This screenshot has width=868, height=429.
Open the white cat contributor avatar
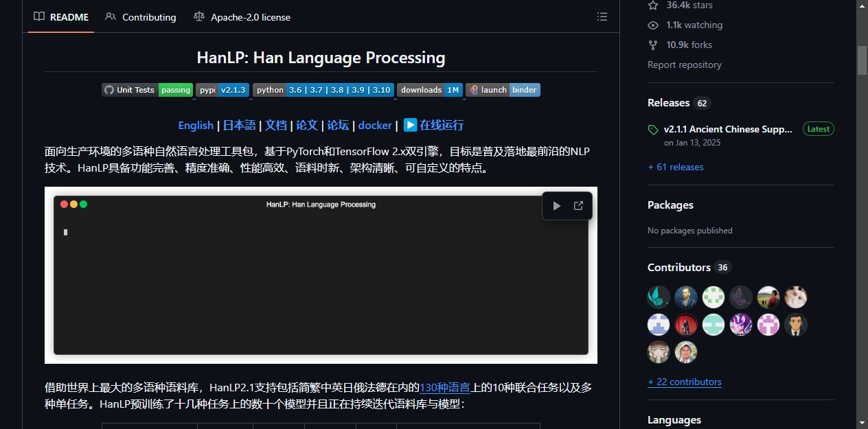(x=796, y=297)
